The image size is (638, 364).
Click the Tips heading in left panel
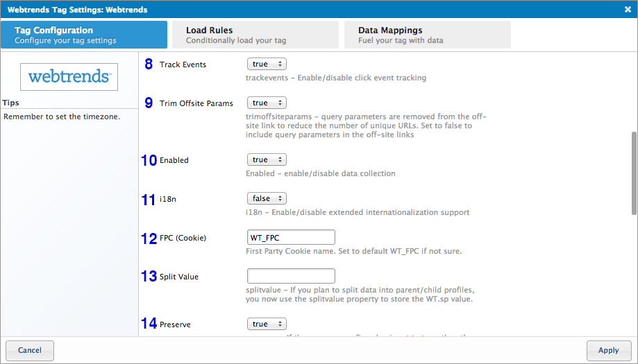point(10,103)
